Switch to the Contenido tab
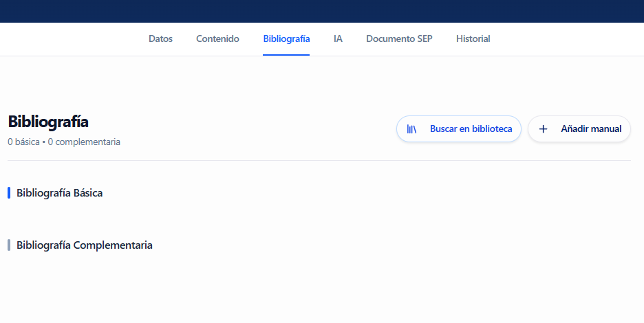Screen dimensions: 644x323 coord(217,39)
